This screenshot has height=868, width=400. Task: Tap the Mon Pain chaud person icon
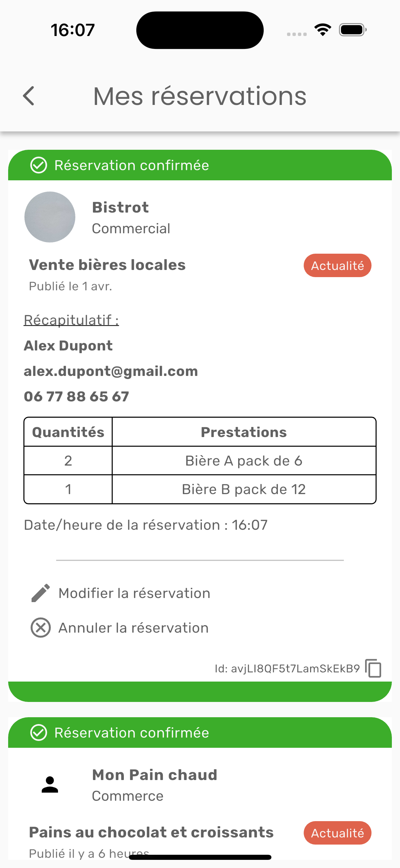coord(50,784)
